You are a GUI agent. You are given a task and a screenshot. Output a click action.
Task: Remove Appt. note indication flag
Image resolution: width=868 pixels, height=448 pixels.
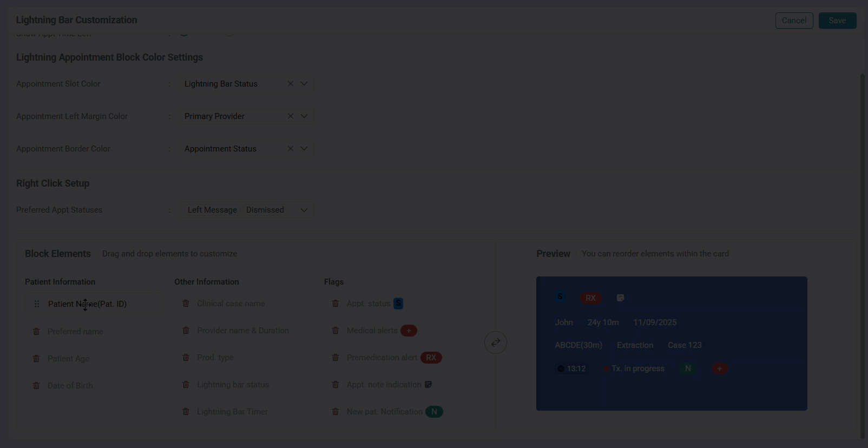point(335,384)
